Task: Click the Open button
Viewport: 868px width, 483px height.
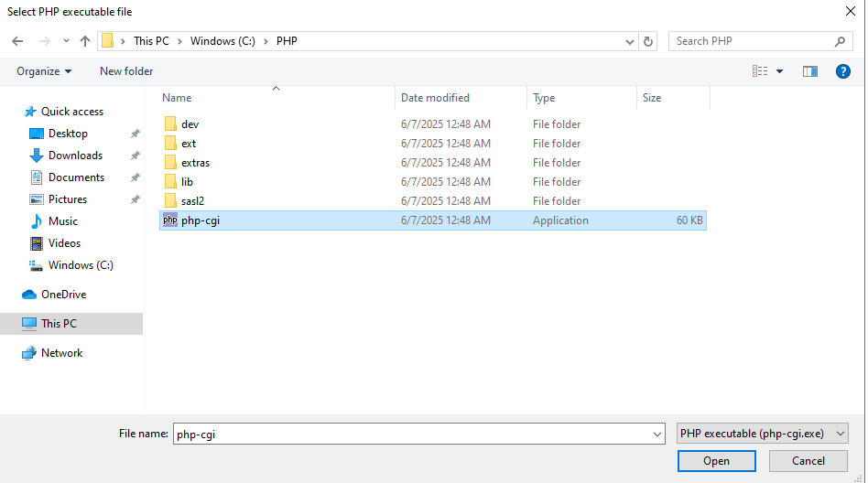Action: [716, 461]
